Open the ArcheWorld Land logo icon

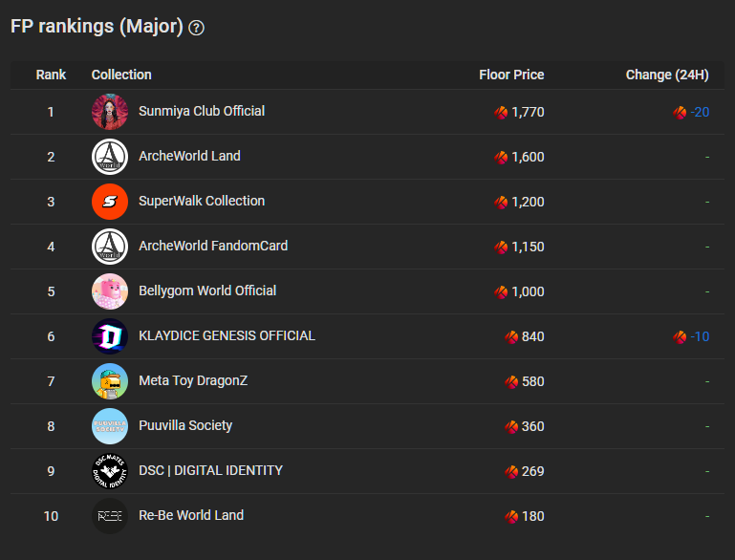click(x=110, y=157)
